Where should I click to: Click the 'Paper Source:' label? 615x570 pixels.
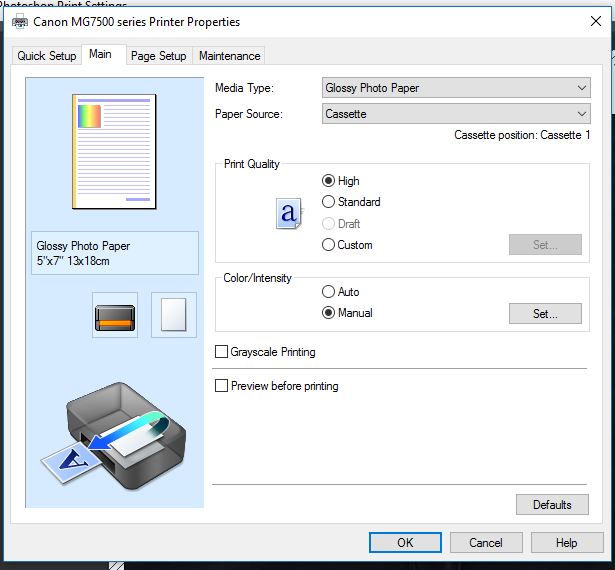(249, 114)
